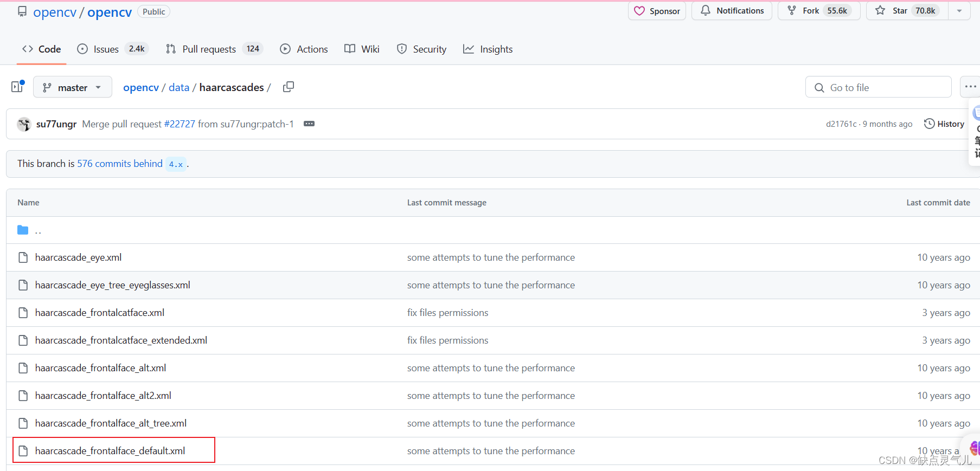Open haarcascade_frontalface_alt2.xml
Viewport: 980px width, 471px height.
(x=103, y=396)
